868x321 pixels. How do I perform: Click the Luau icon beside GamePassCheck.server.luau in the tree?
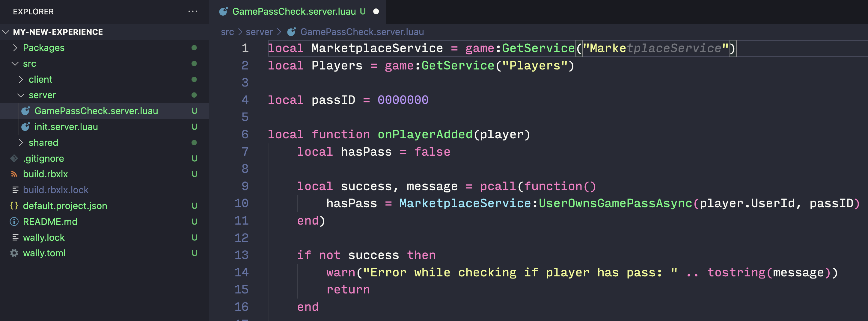click(25, 111)
